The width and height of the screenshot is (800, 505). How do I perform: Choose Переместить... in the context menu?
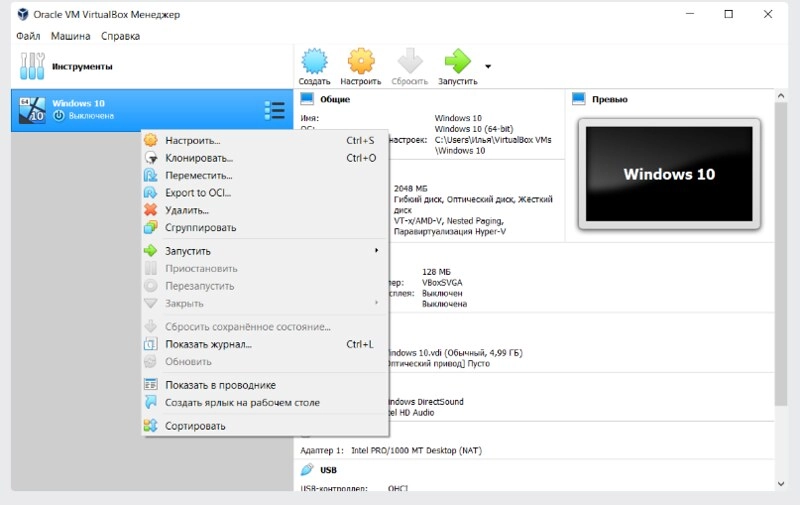click(264, 175)
